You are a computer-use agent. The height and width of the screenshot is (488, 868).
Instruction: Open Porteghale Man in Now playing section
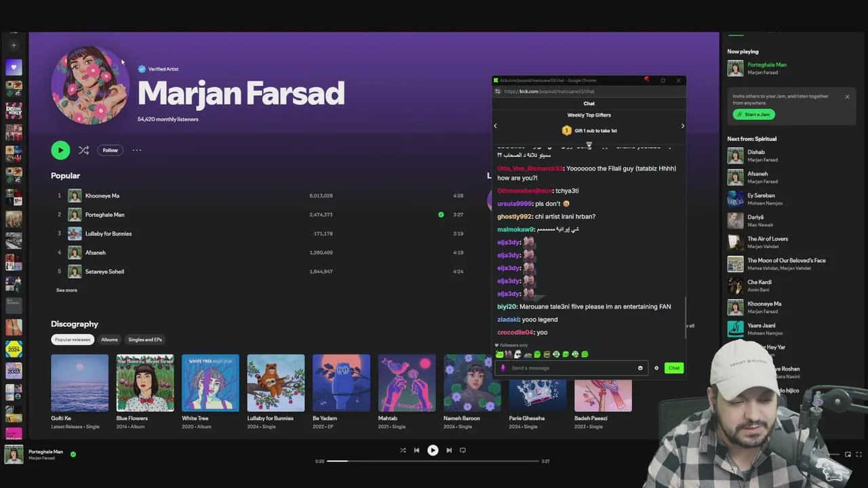click(767, 65)
